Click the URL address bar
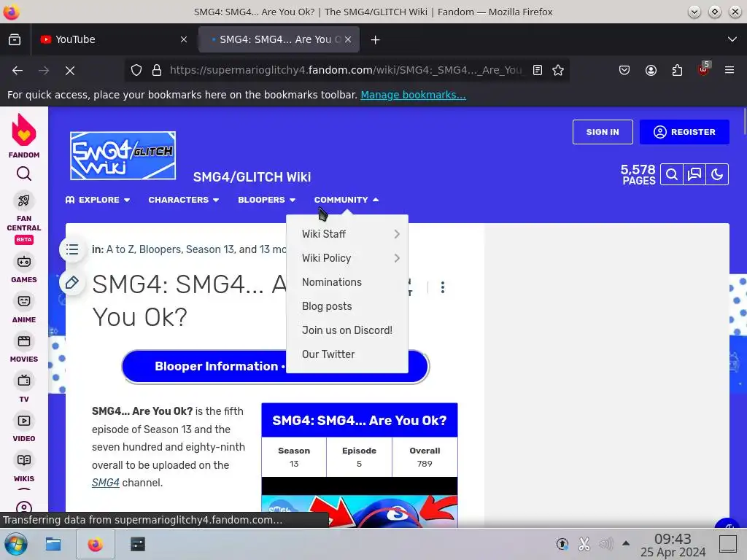Screen dimensions: 747x560 coord(345,70)
